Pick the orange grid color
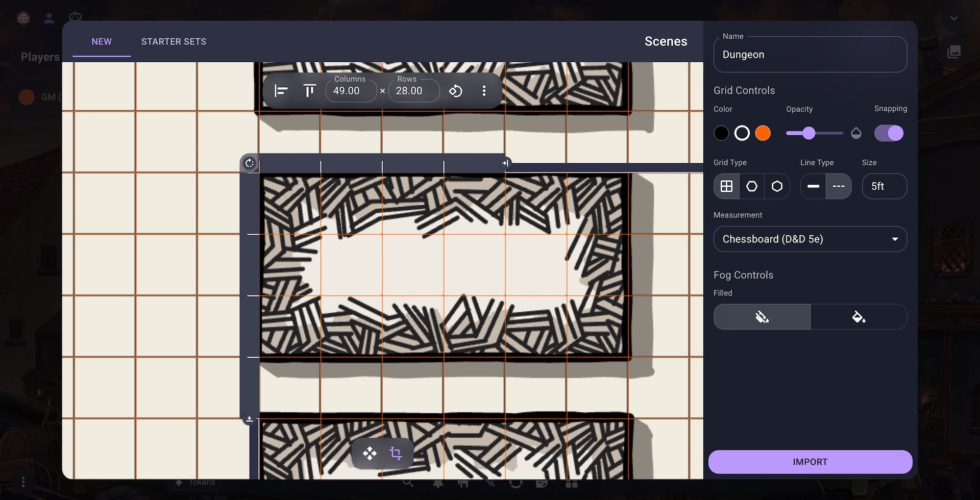The height and width of the screenshot is (500, 980). [763, 133]
